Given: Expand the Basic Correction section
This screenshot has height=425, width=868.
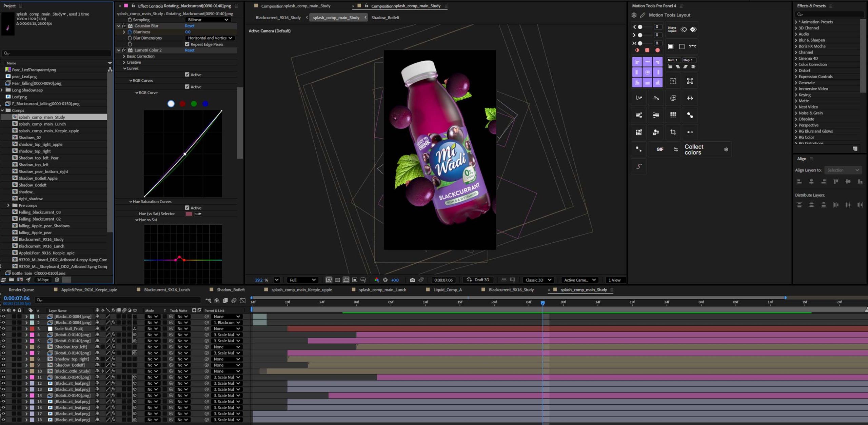Looking at the screenshot, I should coord(124,56).
